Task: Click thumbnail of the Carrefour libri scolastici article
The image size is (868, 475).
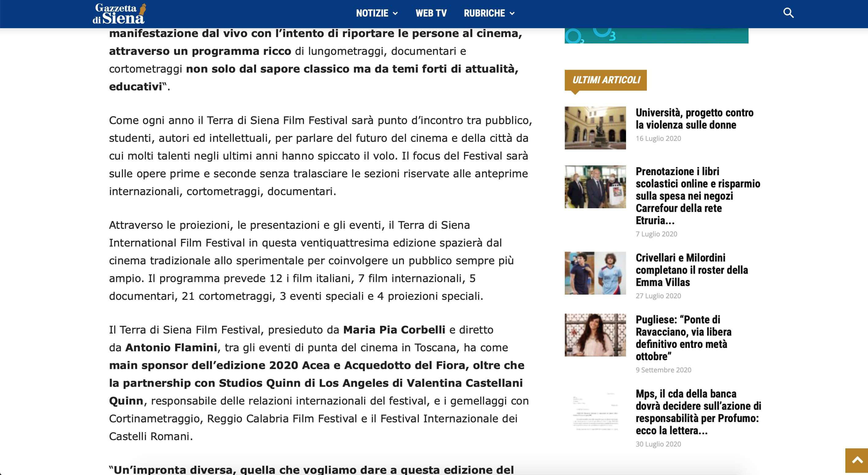Action: pyautogui.click(x=595, y=187)
